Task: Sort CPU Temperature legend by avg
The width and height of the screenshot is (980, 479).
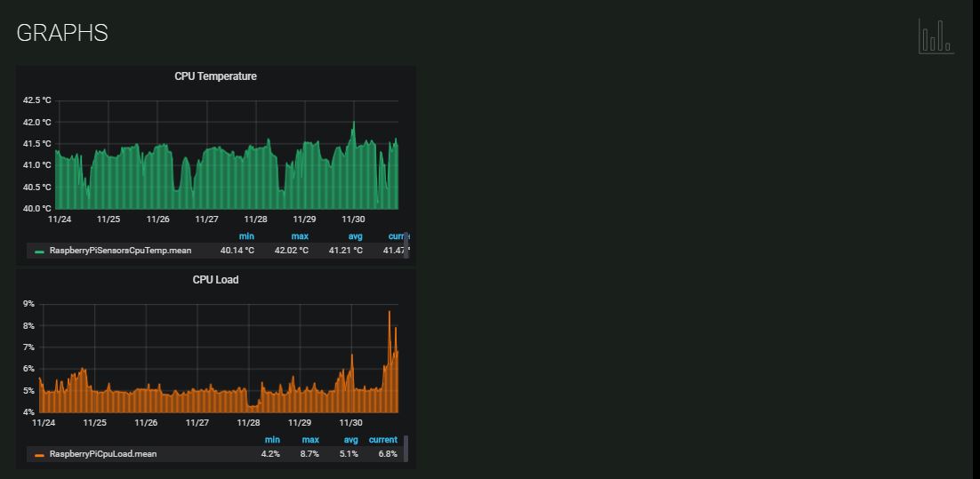Action: (355, 236)
